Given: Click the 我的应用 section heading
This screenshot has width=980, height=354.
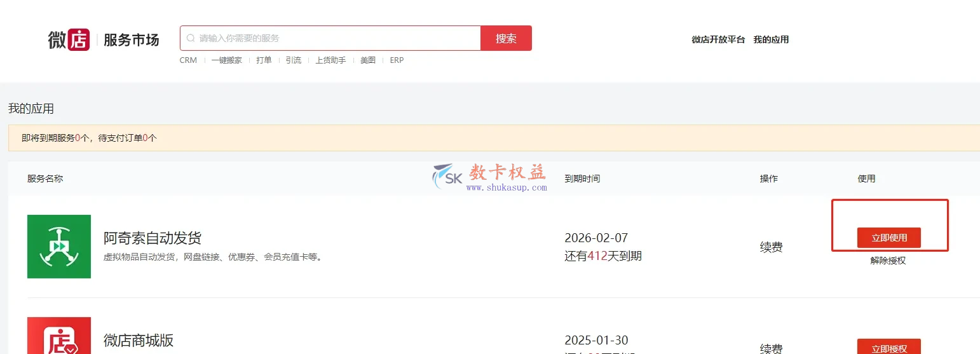Looking at the screenshot, I should point(31,109).
